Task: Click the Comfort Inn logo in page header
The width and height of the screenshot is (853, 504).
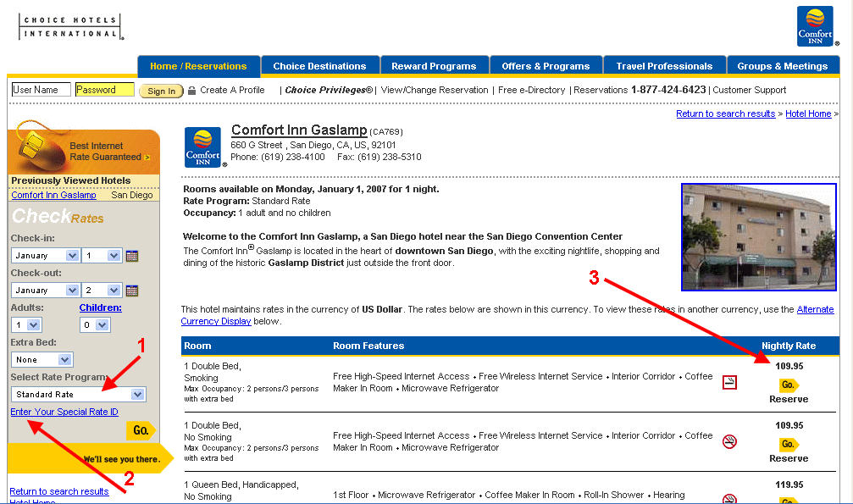Action: coord(815,26)
